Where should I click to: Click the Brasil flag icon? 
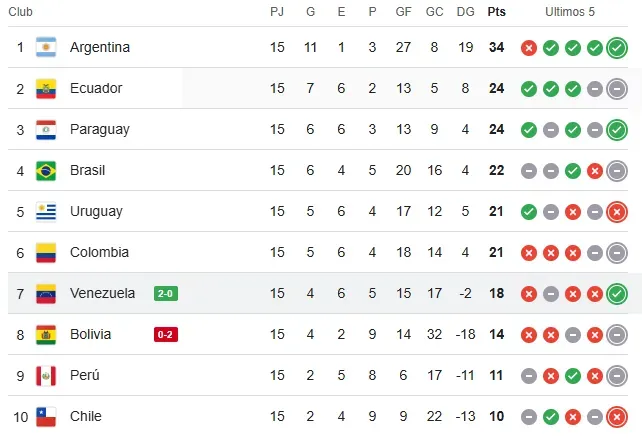click(46, 170)
